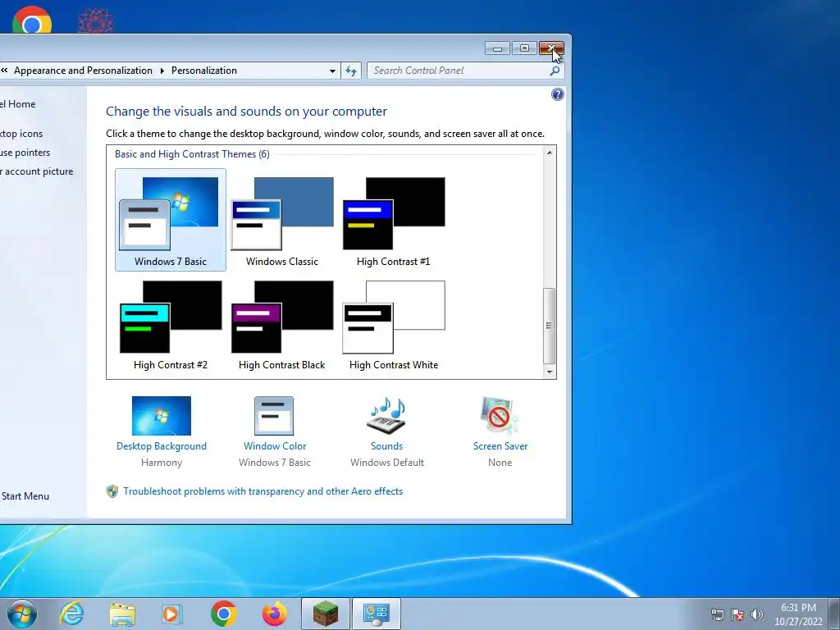Image resolution: width=840 pixels, height=630 pixels.
Task: Open the volume speaker tray icon
Action: coord(757,614)
